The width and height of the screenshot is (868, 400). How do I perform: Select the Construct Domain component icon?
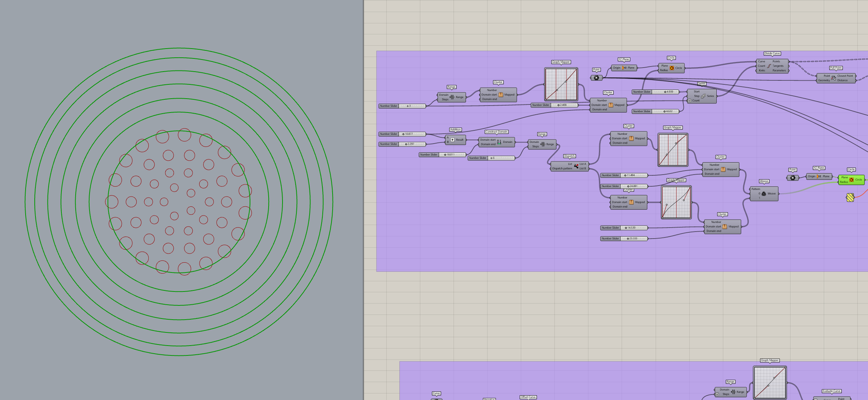(499, 142)
